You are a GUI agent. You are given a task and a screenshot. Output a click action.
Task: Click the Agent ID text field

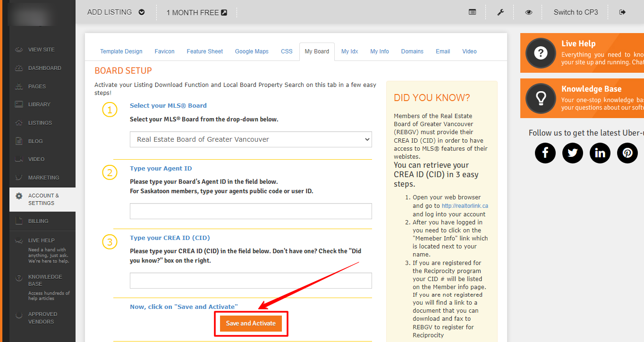pyautogui.click(x=251, y=211)
